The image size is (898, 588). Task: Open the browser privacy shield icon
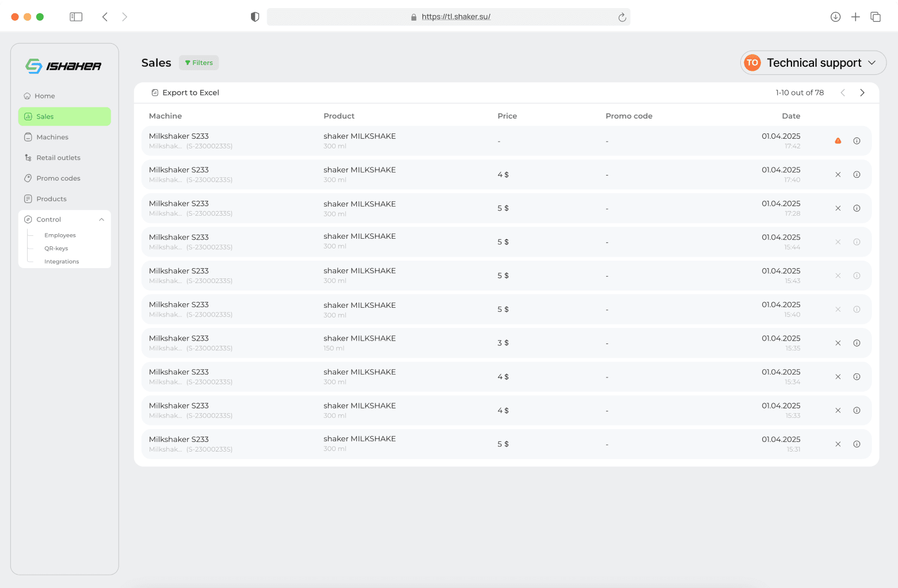pos(255,17)
